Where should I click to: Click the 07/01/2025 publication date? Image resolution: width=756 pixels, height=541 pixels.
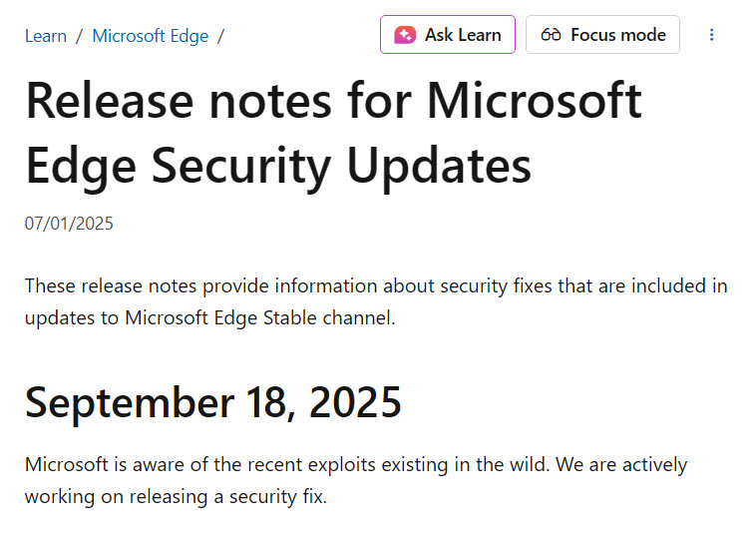click(69, 224)
